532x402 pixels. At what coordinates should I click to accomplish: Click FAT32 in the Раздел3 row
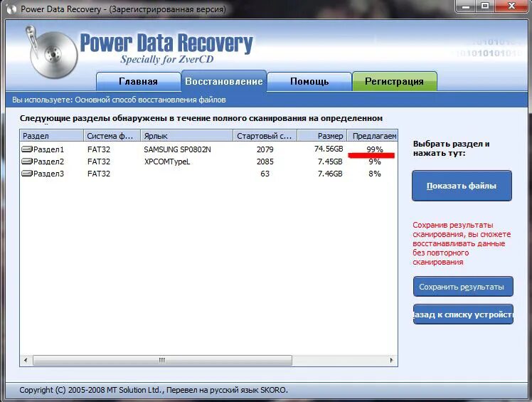pyautogui.click(x=99, y=174)
